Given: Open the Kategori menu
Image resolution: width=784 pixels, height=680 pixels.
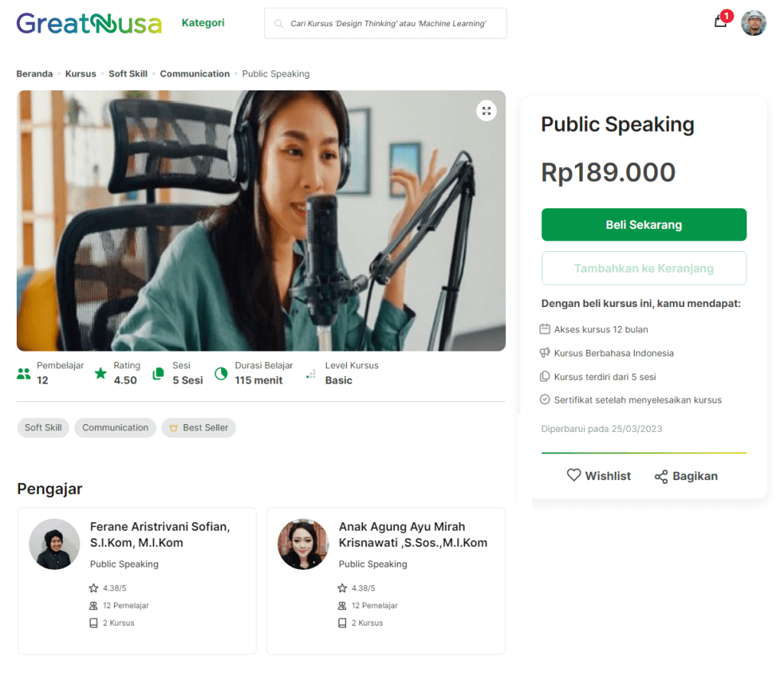Looking at the screenshot, I should pyautogui.click(x=203, y=22).
